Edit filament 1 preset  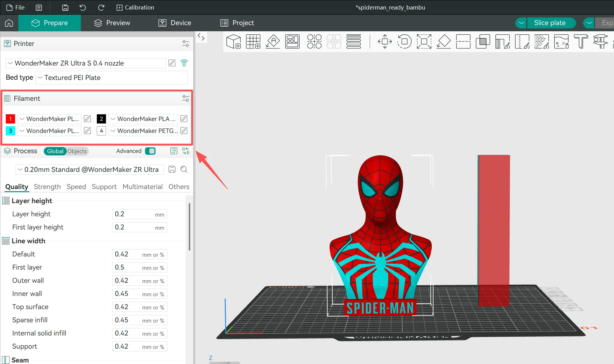[x=88, y=119]
